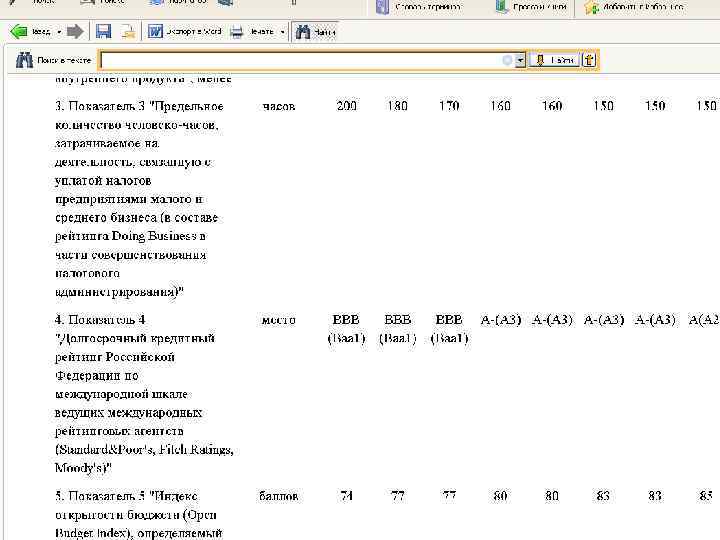
Task: Click the find-previous up arrow button
Action: tap(590, 60)
